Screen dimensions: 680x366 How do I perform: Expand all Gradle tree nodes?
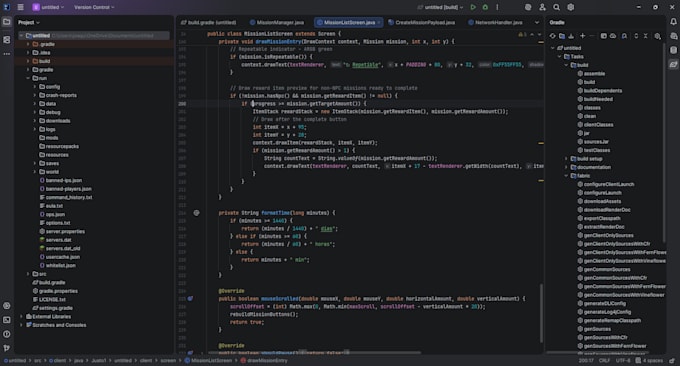point(636,36)
